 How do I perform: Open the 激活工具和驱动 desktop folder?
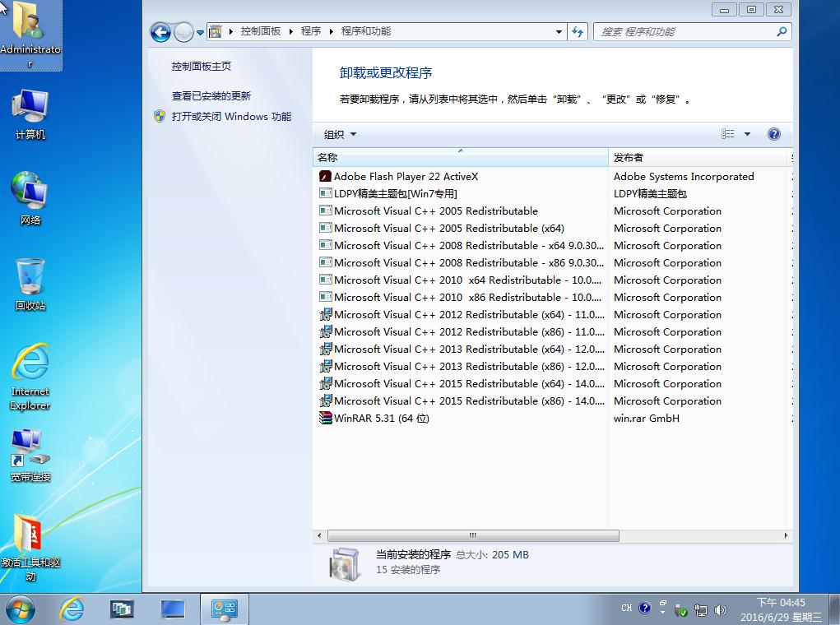(30, 548)
